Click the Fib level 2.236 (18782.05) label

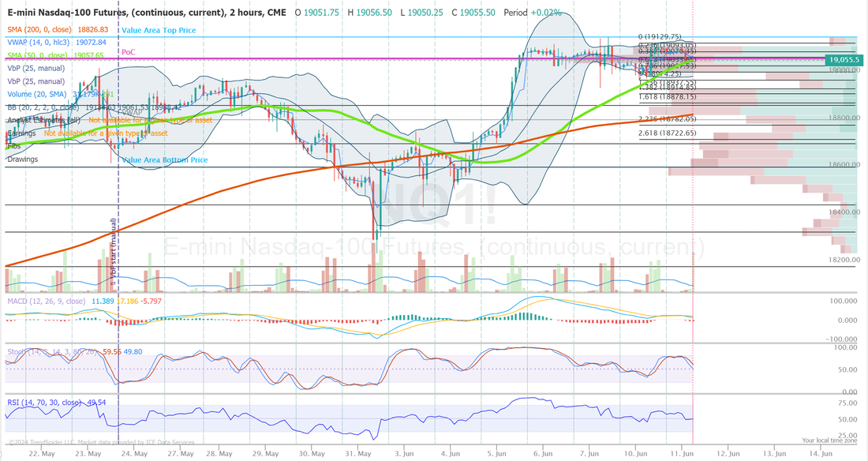click(667, 119)
